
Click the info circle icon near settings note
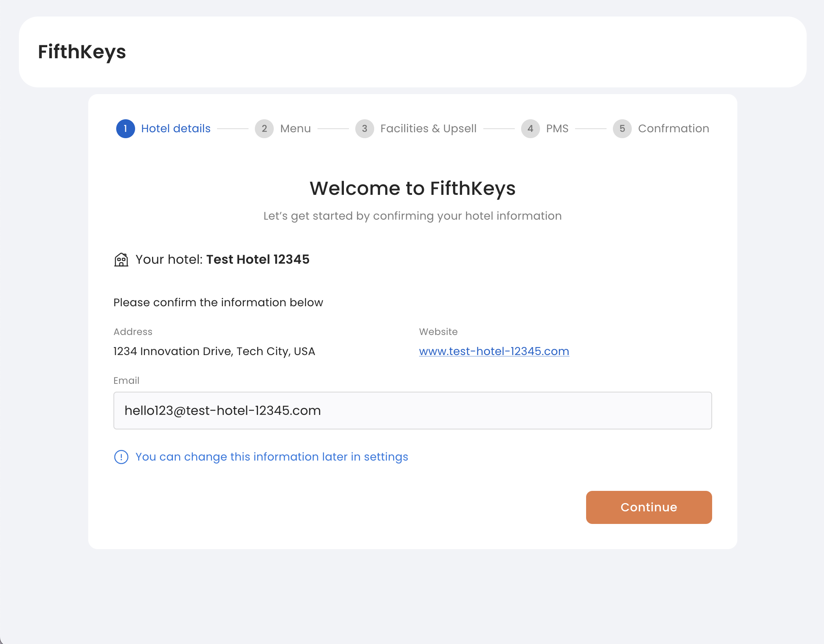tap(121, 457)
